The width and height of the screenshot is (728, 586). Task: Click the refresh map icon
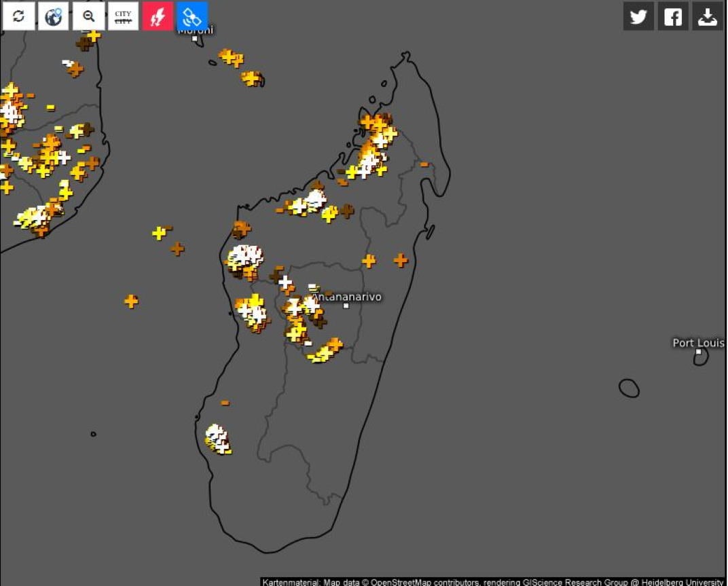18,16
